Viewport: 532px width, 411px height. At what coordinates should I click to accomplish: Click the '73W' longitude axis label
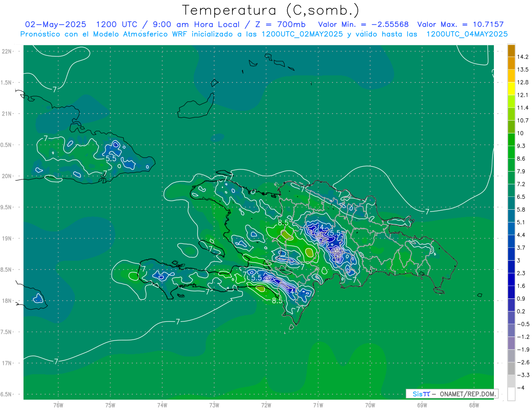click(214, 405)
